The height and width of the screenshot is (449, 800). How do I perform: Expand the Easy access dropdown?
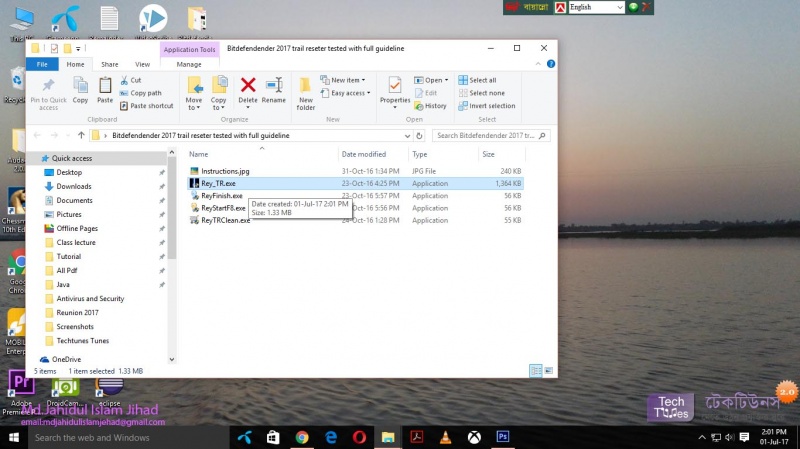click(349, 93)
